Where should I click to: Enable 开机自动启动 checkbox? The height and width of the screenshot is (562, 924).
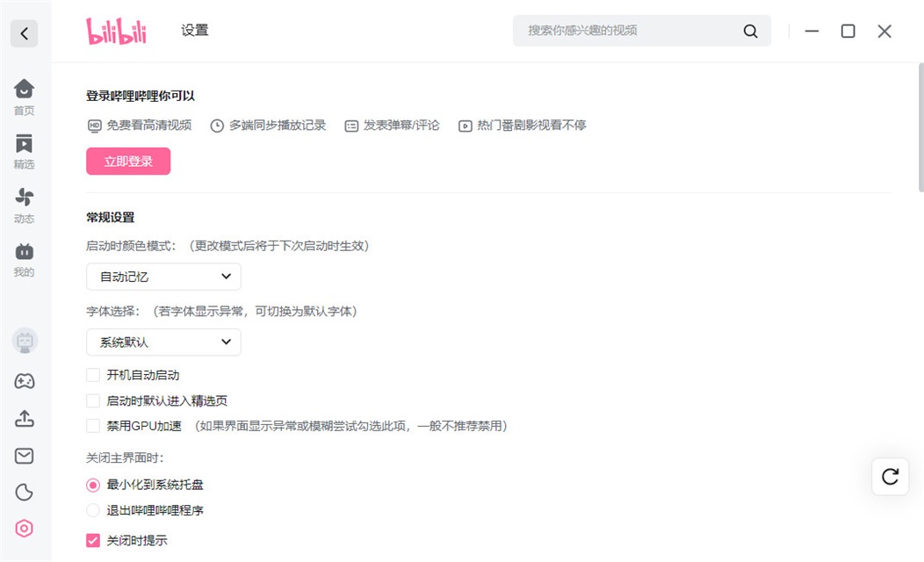pyautogui.click(x=93, y=375)
